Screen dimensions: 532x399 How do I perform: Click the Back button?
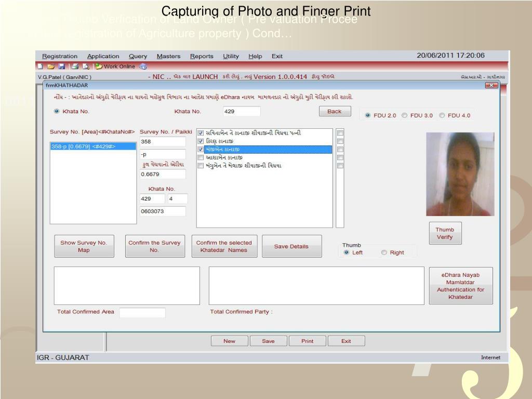click(x=335, y=111)
